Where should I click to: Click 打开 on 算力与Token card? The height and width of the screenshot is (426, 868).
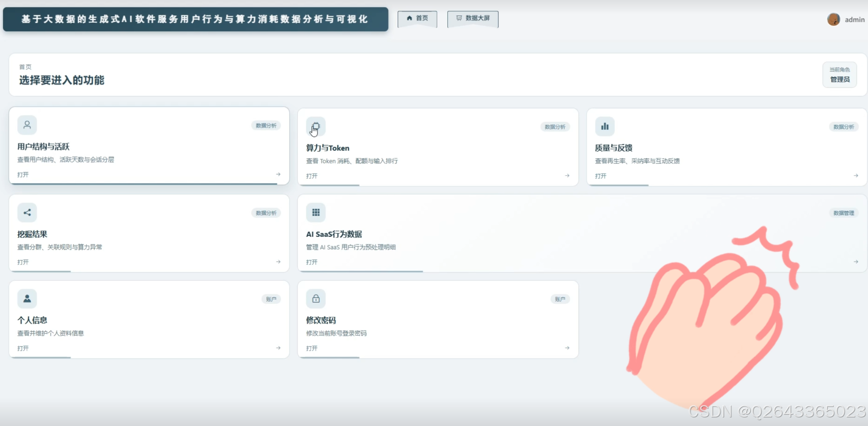(312, 176)
